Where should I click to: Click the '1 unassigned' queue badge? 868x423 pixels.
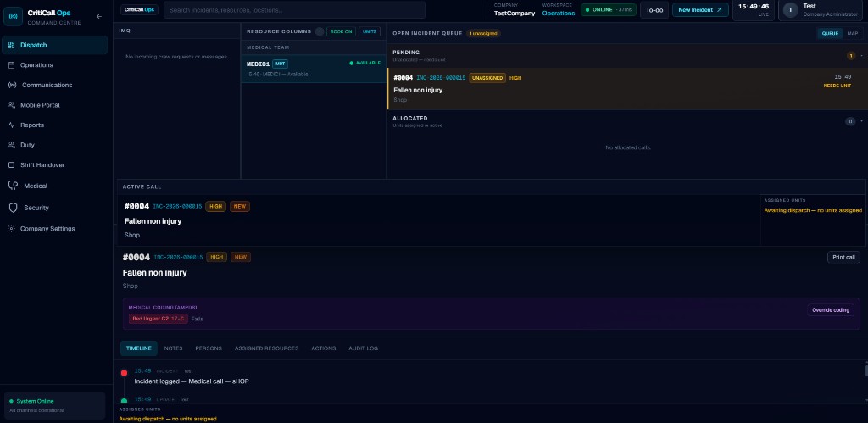tap(483, 33)
